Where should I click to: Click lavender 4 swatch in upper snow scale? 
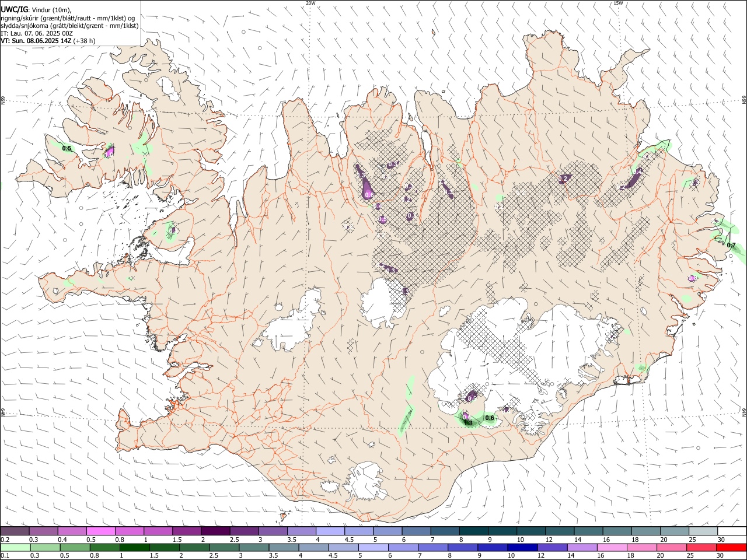pyautogui.click(x=330, y=531)
